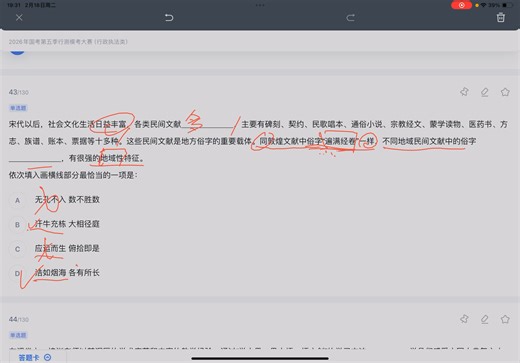Open the pencil note icon for question 43
Screen dimensions: 520x363
pos(485,92)
